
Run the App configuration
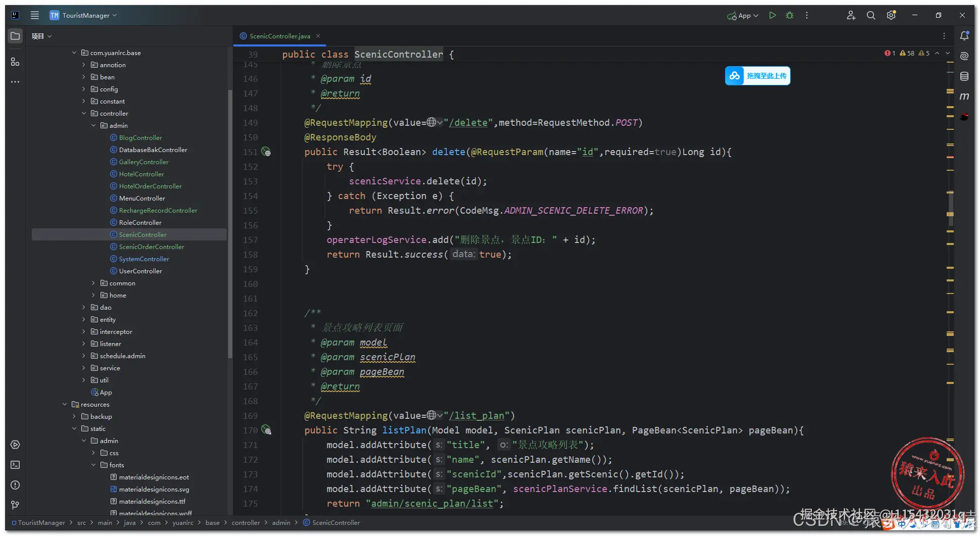coord(772,15)
